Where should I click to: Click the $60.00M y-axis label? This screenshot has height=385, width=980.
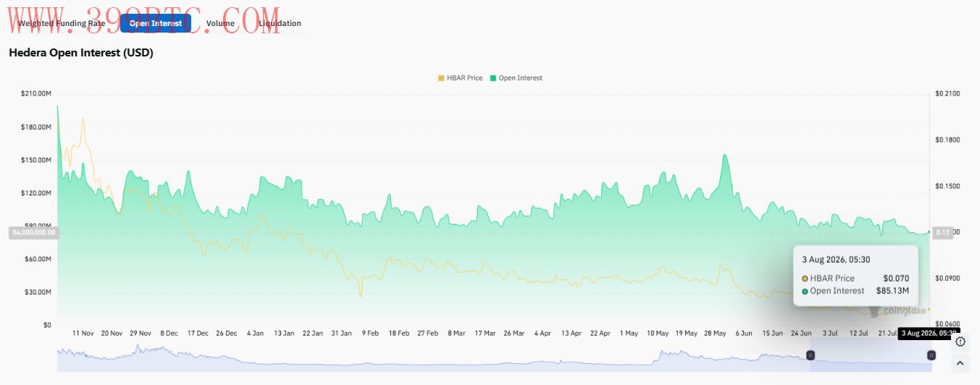click(37, 259)
